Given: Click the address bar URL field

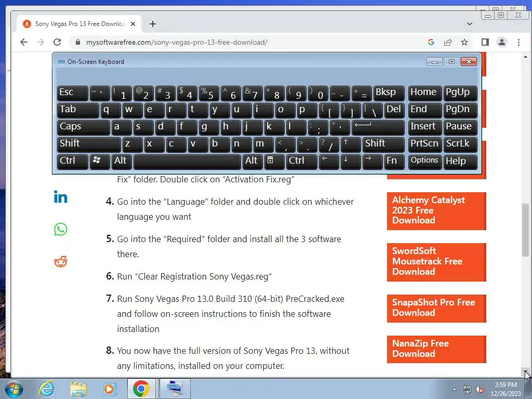Looking at the screenshot, I should [x=251, y=42].
